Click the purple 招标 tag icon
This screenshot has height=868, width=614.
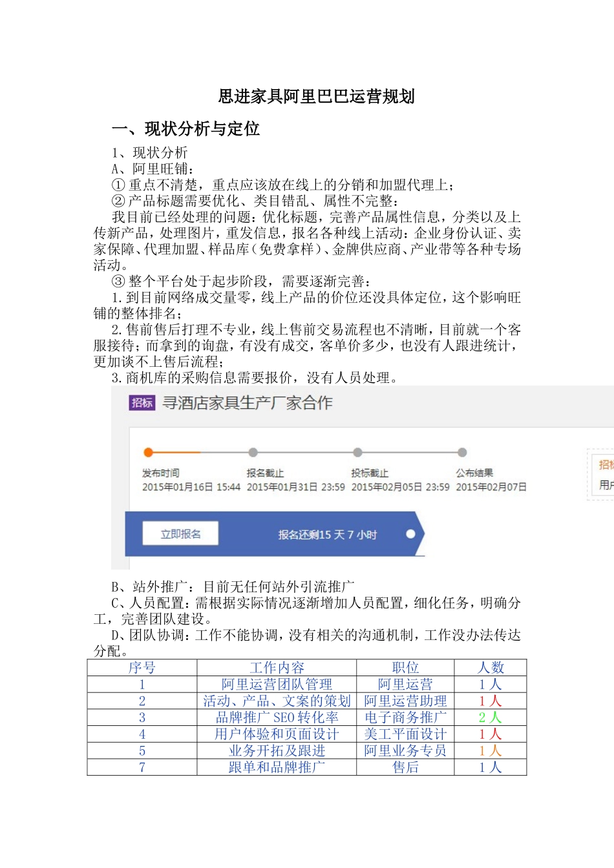[x=142, y=403]
